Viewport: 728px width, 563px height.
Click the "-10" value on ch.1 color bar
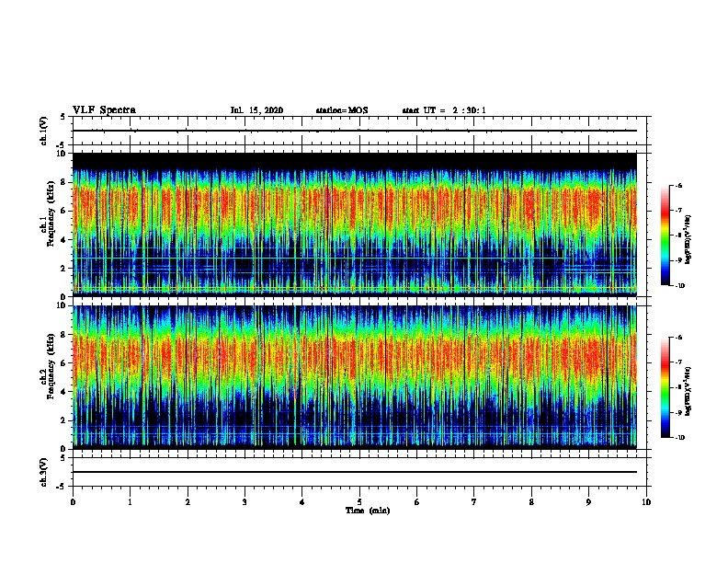pyautogui.click(x=679, y=286)
